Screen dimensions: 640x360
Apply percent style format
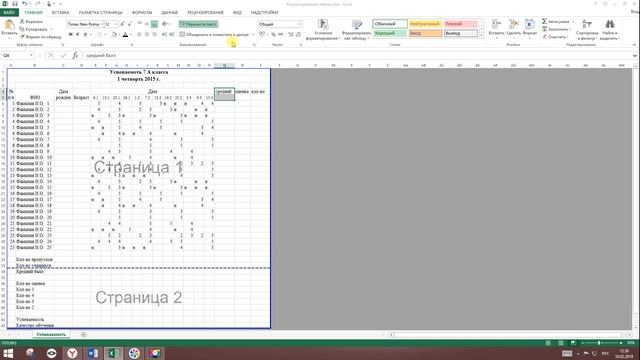click(273, 34)
